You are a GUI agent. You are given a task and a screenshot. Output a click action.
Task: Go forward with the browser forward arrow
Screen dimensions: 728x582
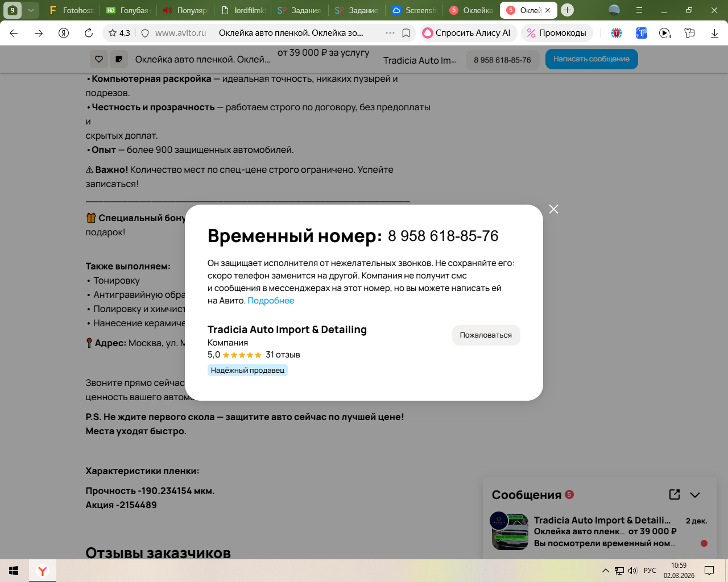39,33
